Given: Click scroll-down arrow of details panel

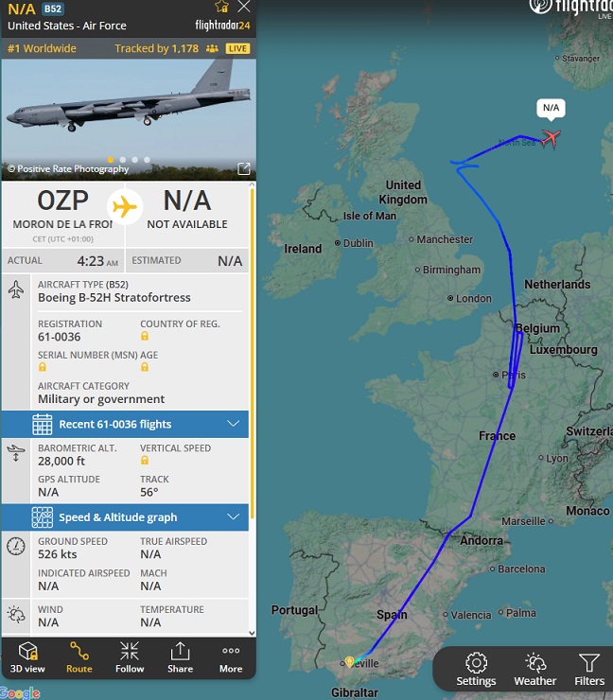Looking at the screenshot, I should (x=252, y=632).
